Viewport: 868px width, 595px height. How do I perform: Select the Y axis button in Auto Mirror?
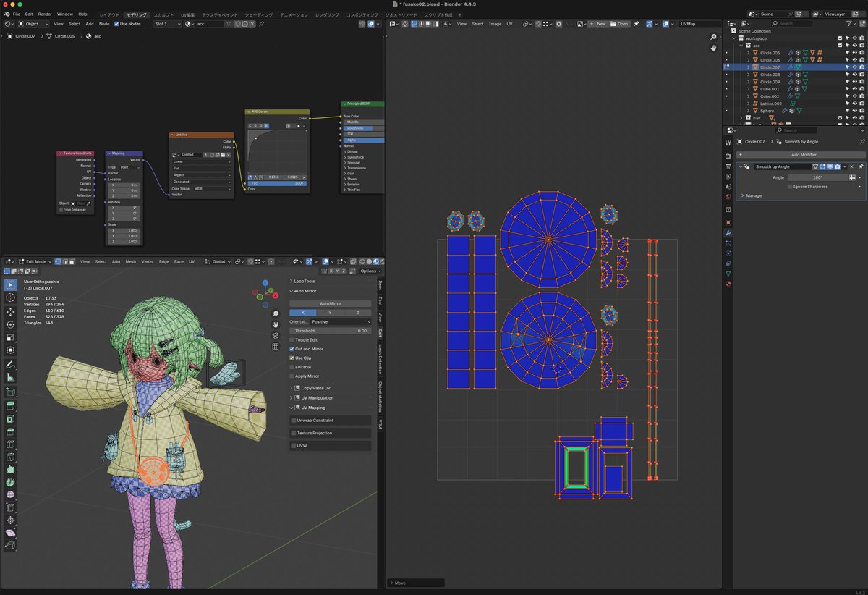(331, 312)
